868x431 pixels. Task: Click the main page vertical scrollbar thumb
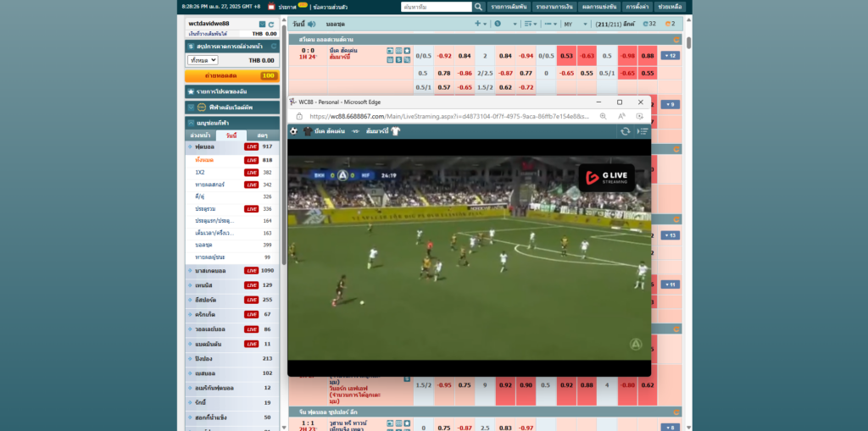pyautogui.click(x=688, y=42)
